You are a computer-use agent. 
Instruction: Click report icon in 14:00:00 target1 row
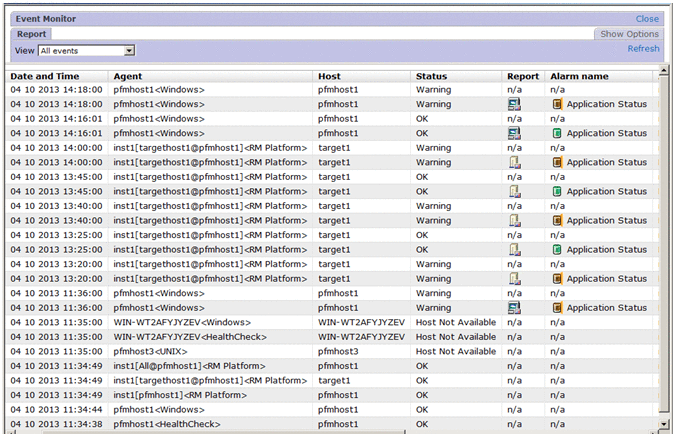[x=514, y=162]
